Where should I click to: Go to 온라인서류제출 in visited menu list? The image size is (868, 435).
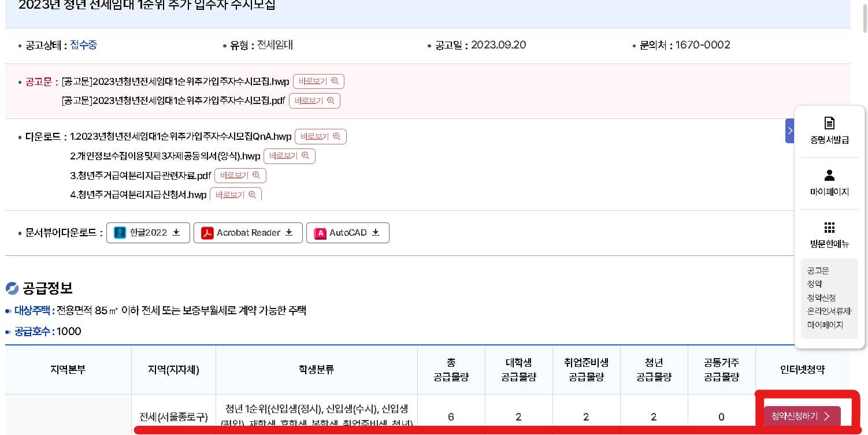[x=829, y=311]
